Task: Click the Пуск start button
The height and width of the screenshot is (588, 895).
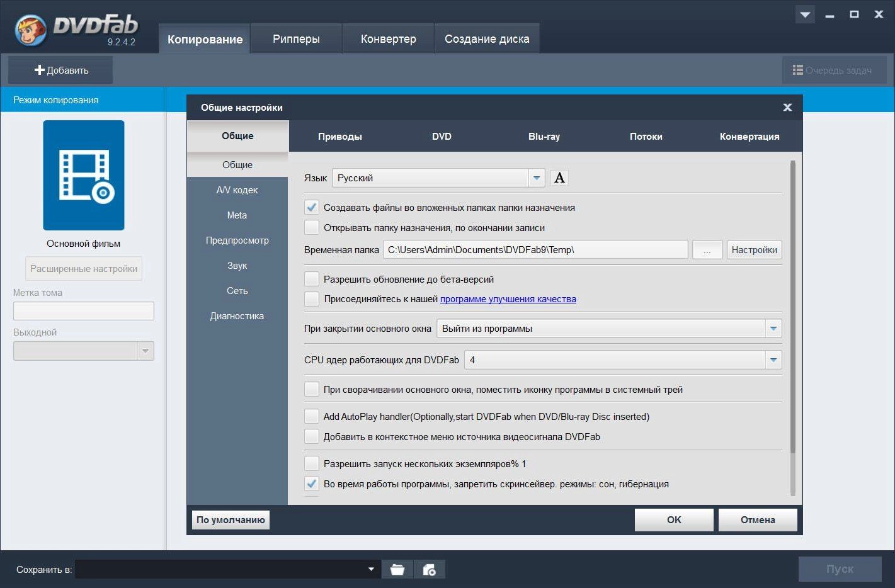Action: [x=840, y=568]
